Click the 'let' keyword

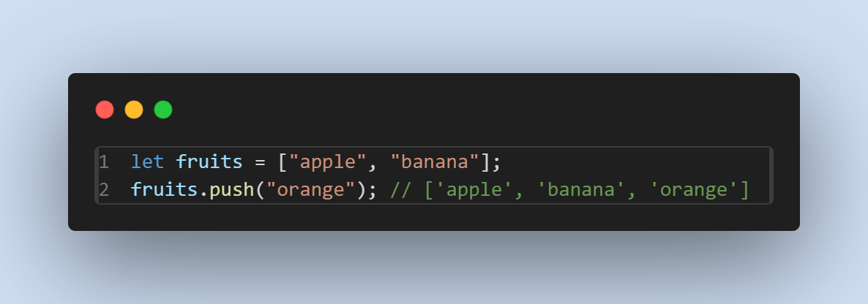coord(148,162)
